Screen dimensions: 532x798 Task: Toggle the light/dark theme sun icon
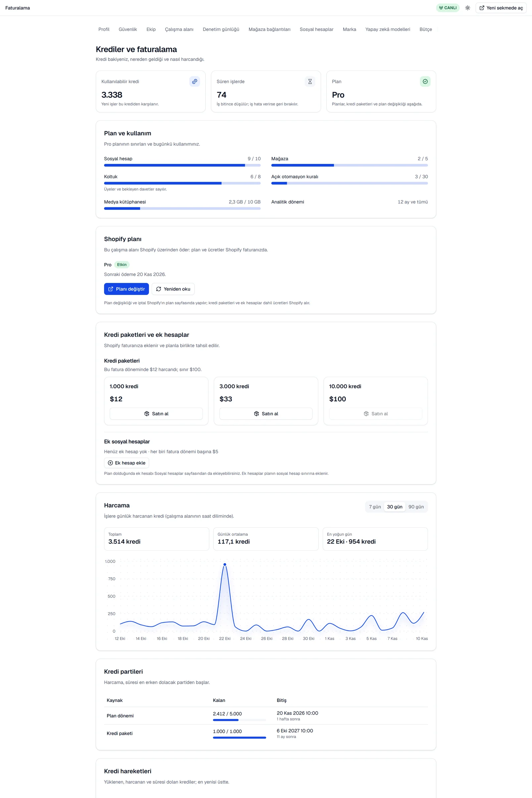[x=467, y=8]
